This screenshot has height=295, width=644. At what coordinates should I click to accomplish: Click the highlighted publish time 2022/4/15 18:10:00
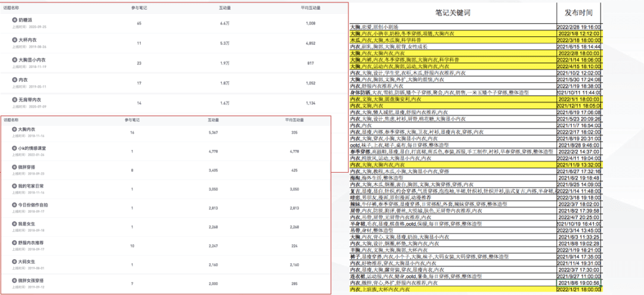579,66
